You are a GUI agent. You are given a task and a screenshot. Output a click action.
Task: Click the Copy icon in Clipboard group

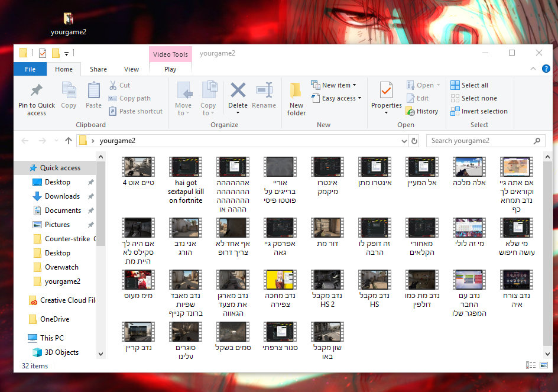click(69, 90)
